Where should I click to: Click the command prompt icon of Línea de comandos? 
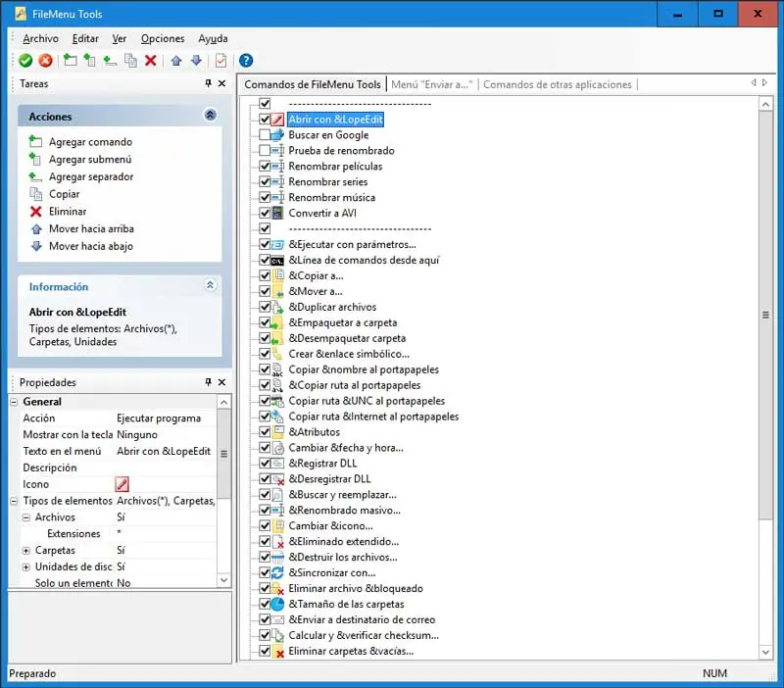277,261
